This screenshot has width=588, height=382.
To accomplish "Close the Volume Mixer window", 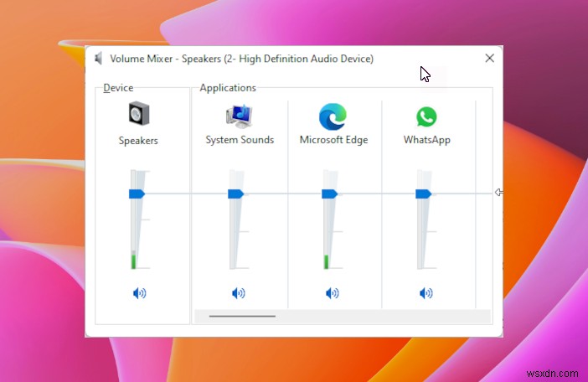I will (x=489, y=58).
